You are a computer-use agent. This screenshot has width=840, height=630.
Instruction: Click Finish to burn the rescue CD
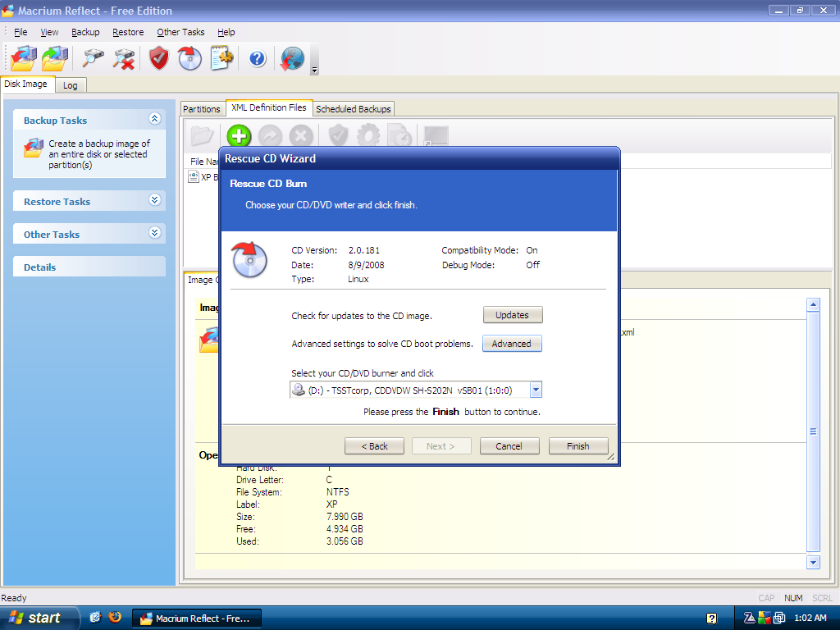pyautogui.click(x=578, y=446)
